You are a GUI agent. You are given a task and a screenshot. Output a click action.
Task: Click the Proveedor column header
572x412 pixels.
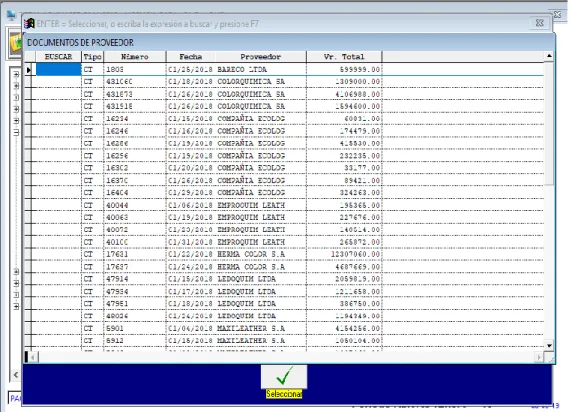260,57
